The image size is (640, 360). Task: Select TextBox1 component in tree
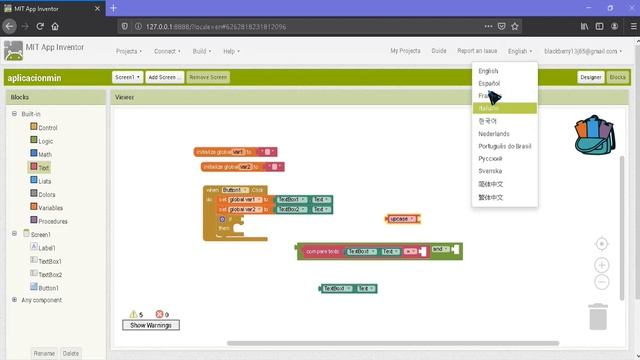point(46,261)
